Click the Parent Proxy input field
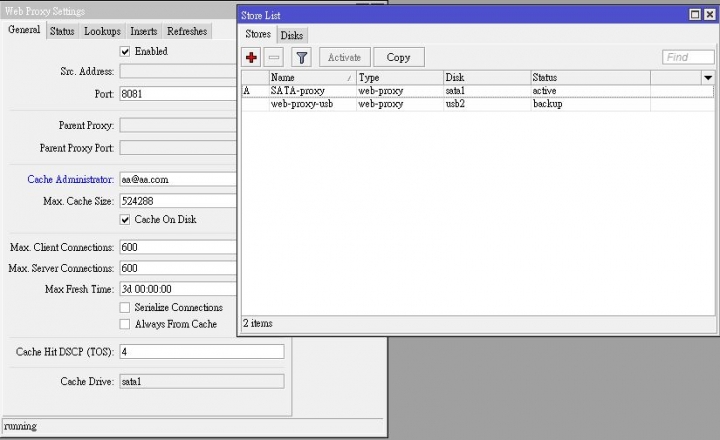 pos(178,125)
